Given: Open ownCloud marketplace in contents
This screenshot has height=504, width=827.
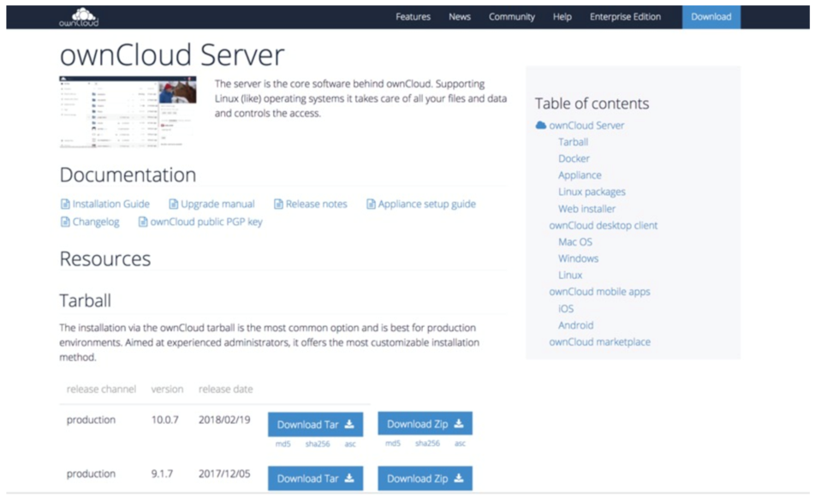Looking at the screenshot, I should (x=599, y=342).
